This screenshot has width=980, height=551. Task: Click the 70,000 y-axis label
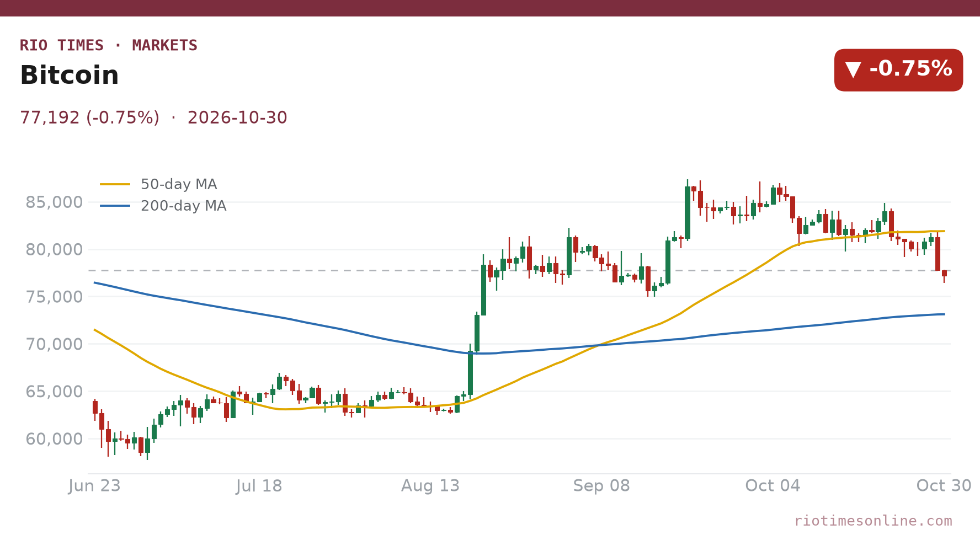click(54, 344)
